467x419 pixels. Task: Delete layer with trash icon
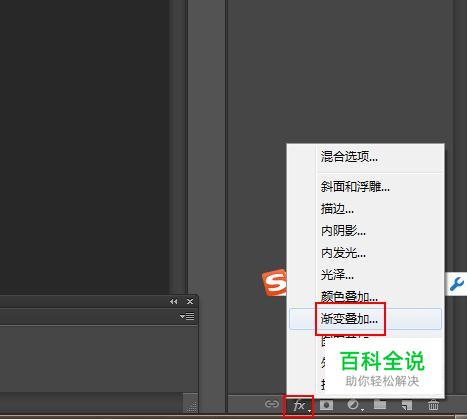pyautogui.click(x=433, y=405)
